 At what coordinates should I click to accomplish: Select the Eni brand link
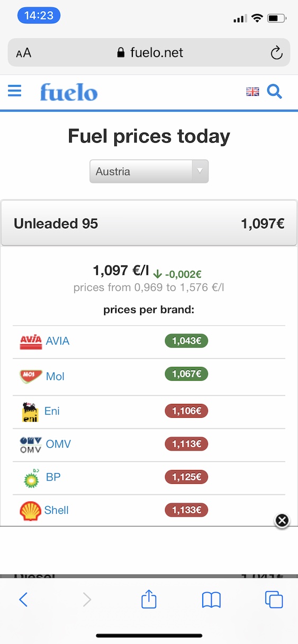click(52, 411)
